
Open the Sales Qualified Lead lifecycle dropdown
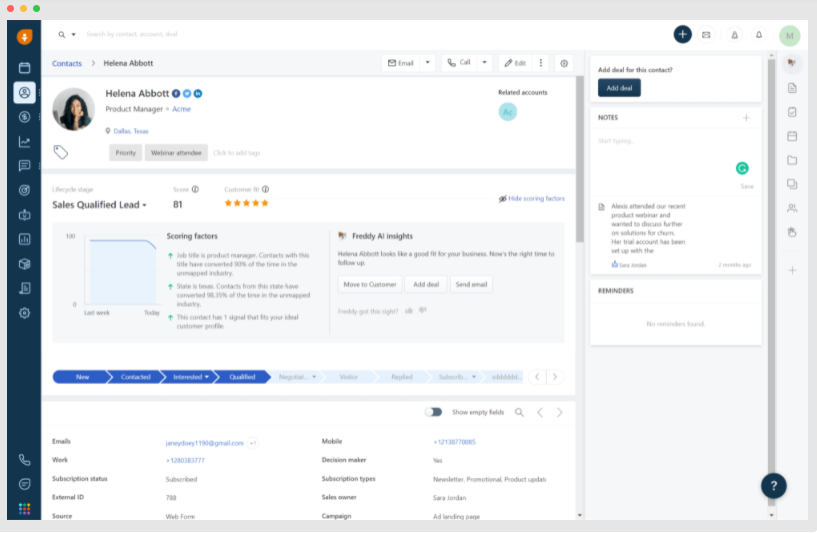click(99, 205)
